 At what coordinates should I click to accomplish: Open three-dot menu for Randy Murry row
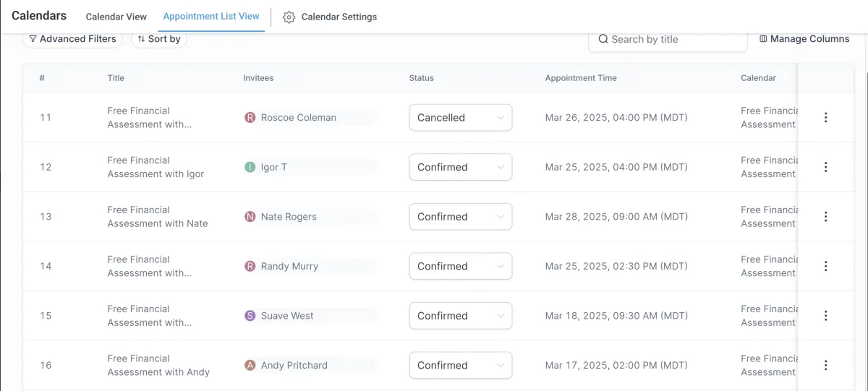pos(825,266)
